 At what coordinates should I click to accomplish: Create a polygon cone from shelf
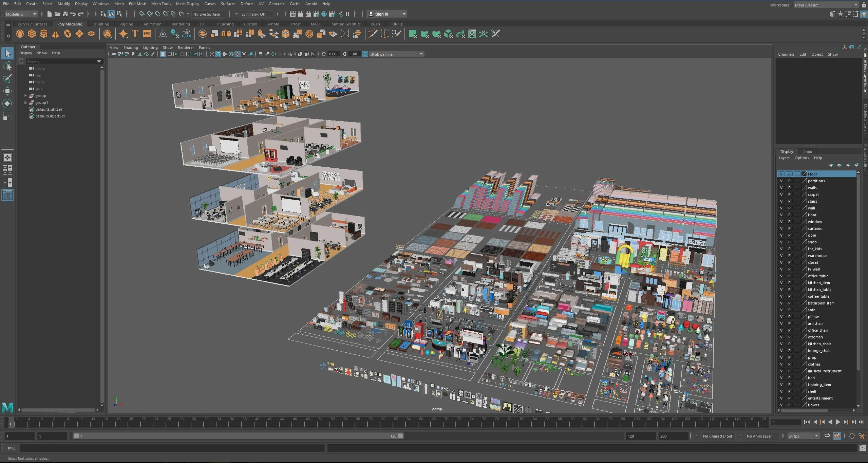click(x=56, y=34)
